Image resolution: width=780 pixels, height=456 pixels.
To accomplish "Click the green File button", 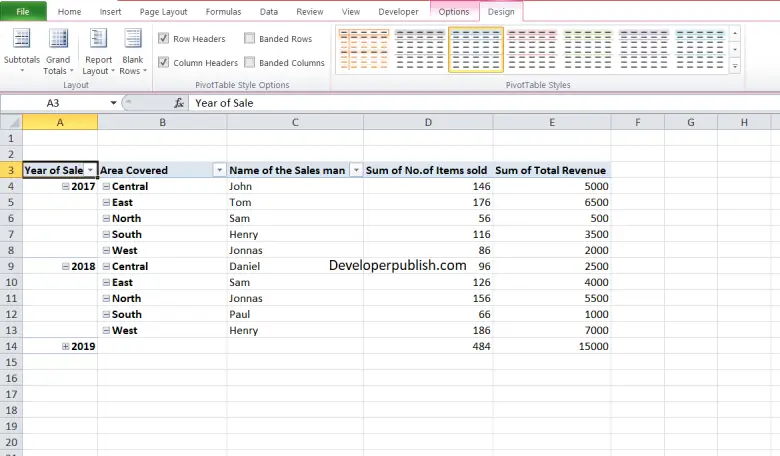I will coord(23,11).
